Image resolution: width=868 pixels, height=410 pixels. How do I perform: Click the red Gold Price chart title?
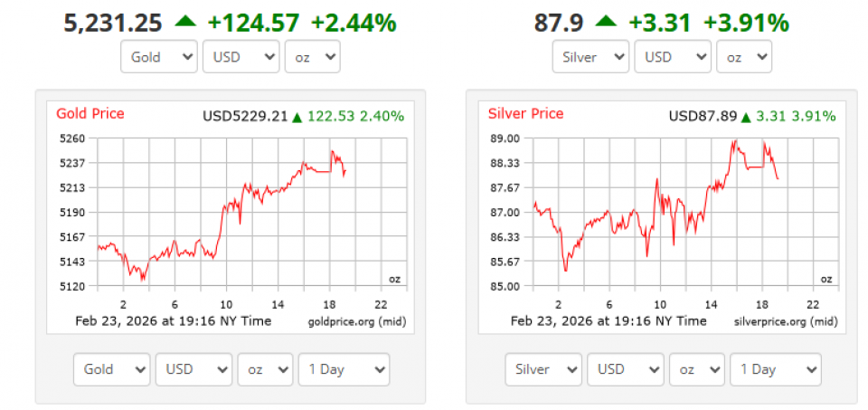(90, 114)
